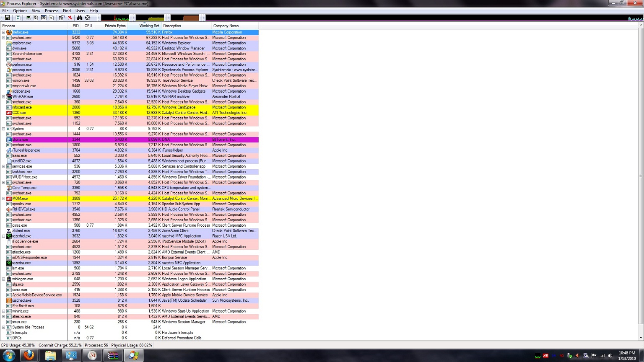Image resolution: width=644 pixels, height=362 pixels.
Task: Sort by the PID column header
Action: (75, 26)
